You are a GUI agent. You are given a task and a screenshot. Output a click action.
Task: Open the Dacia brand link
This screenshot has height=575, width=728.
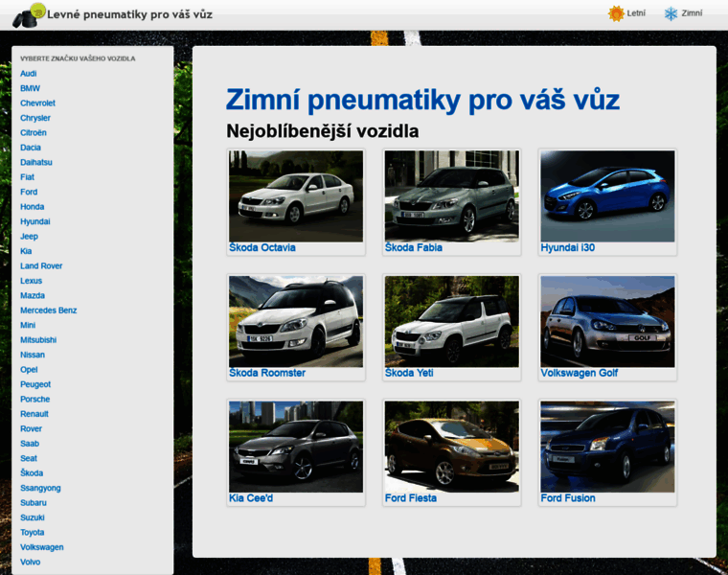point(31,148)
